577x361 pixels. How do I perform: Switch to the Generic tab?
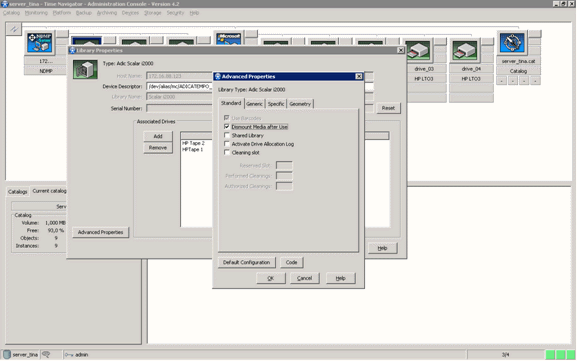254,104
